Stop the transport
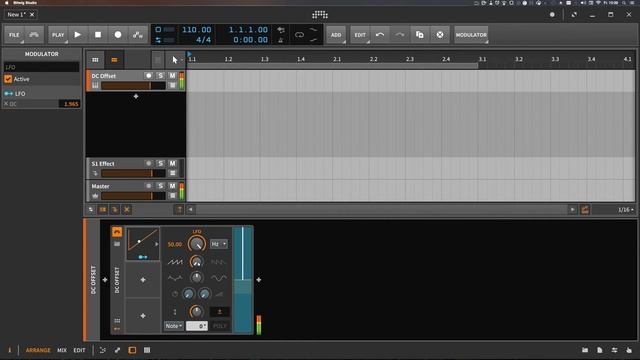This screenshot has height=360, width=640. tap(98, 35)
